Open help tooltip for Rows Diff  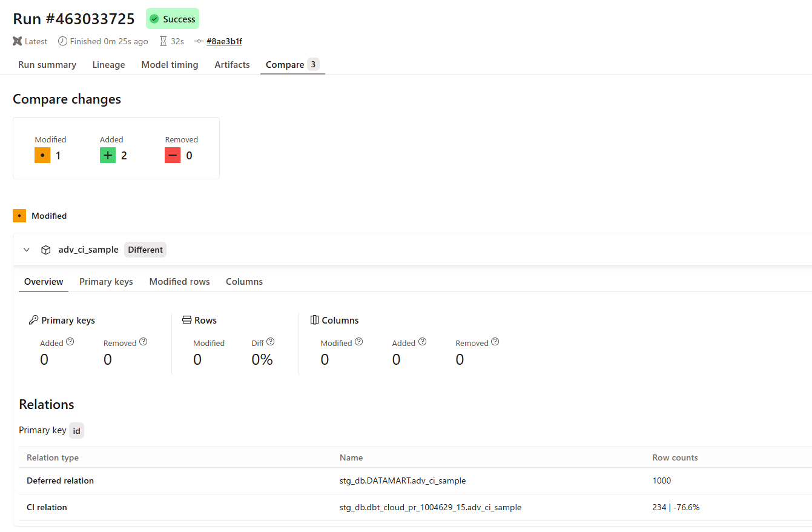tap(271, 342)
